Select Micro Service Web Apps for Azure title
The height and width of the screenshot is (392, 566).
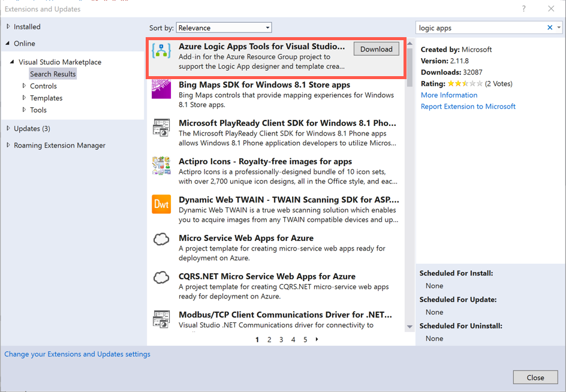246,238
